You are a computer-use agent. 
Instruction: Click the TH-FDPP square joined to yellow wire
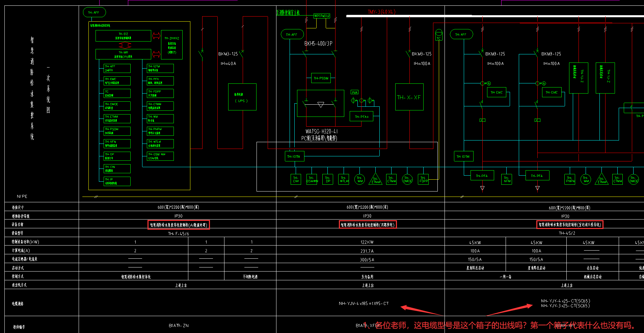(423, 179)
